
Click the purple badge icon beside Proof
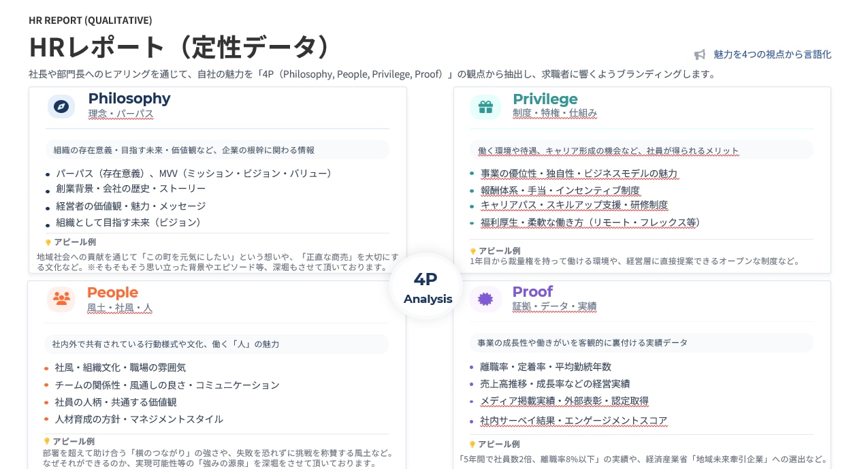[x=485, y=299]
